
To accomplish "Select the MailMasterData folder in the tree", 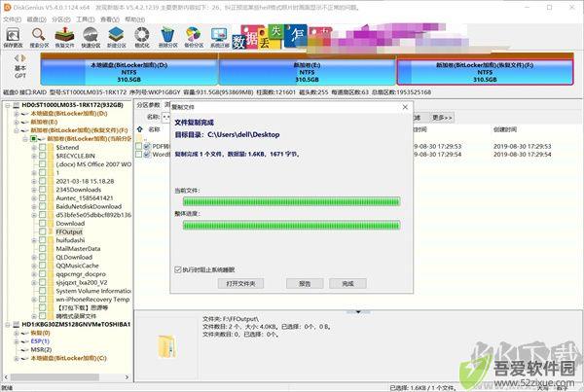I will click(78, 249).
